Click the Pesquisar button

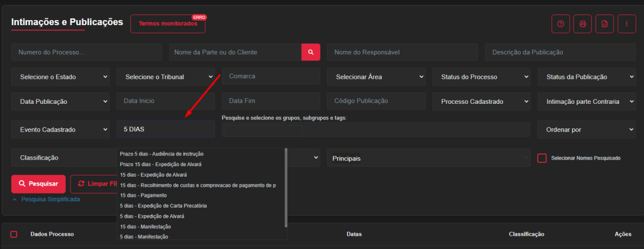[x=38, y=184]
